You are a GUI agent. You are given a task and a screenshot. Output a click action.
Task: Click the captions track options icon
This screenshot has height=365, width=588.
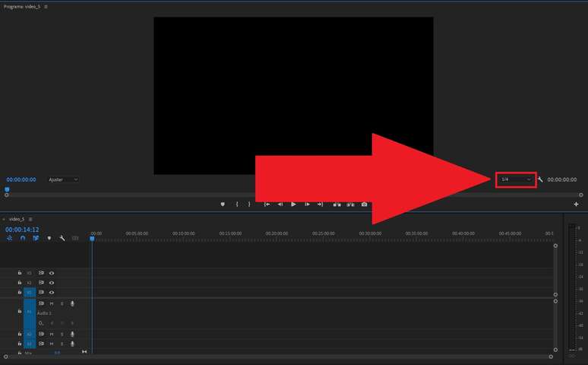tap(75, 238)
